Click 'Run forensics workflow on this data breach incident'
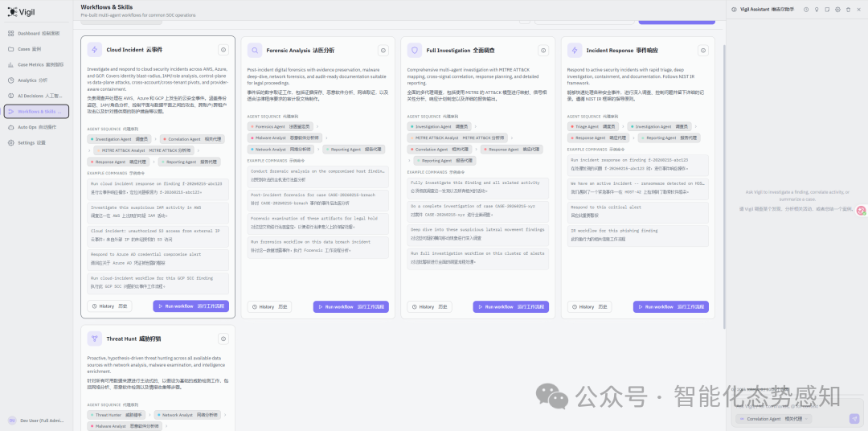This screenshot has width=868, height=431. [317, 248]
